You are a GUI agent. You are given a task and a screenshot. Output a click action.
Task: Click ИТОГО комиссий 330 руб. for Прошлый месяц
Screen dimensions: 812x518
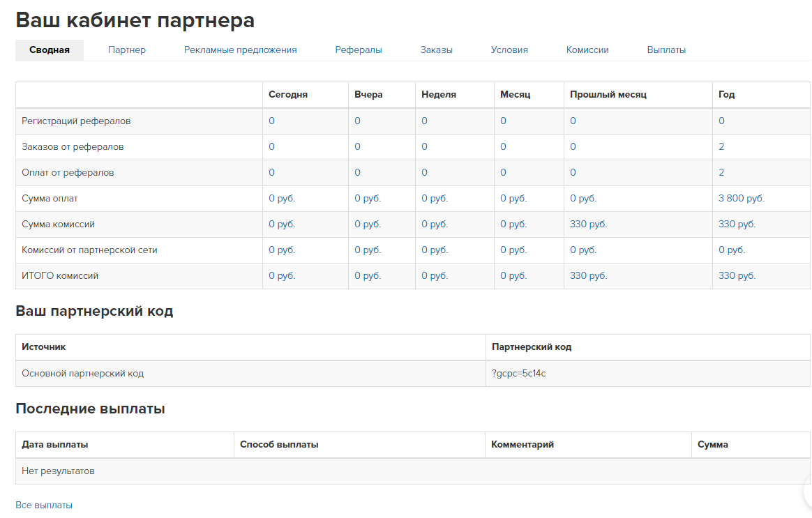coord(588,276)
